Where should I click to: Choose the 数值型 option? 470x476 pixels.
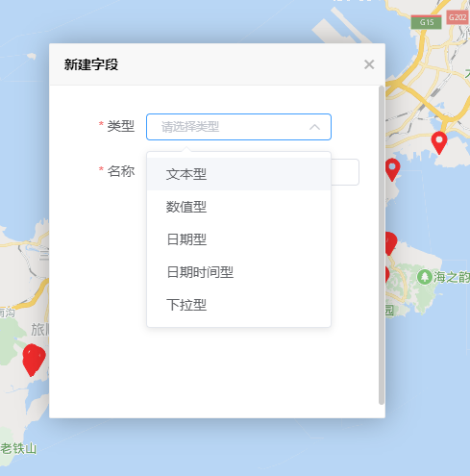pyautogui.click(x=238, y=207)
